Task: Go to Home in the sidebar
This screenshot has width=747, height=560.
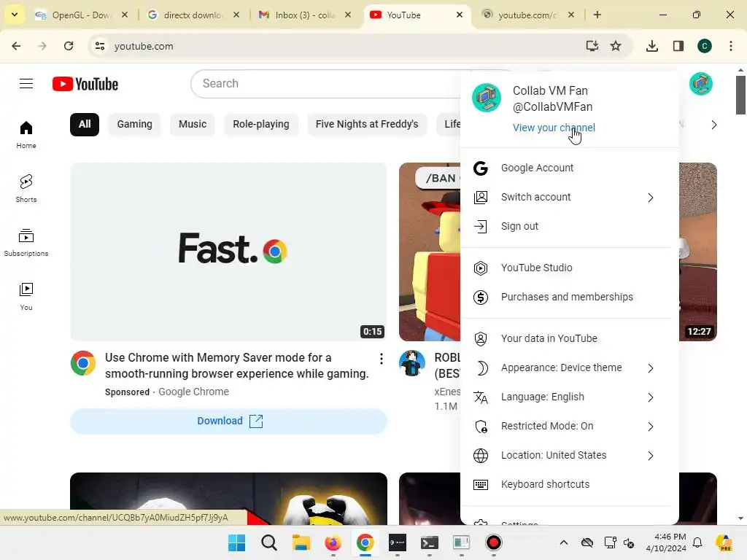Action: 26,135
